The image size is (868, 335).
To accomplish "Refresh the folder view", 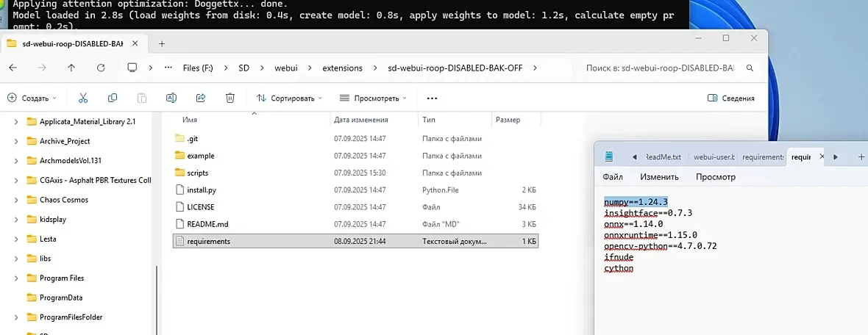I will click(101, 68).
